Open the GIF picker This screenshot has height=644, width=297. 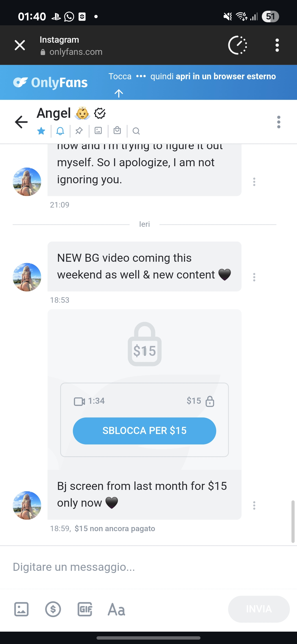[x=85, y=609]
